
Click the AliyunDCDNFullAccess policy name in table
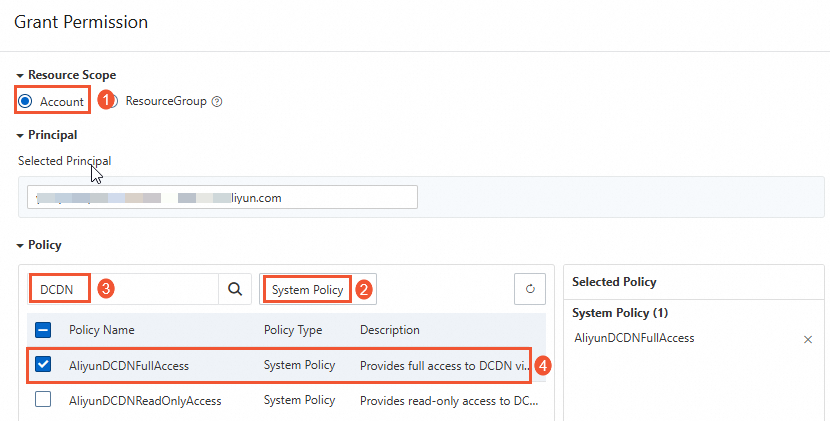(129, 365)
